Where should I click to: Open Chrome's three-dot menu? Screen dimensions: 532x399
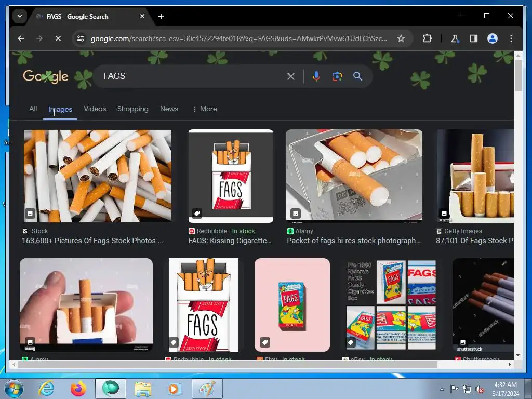pos(511,38)
